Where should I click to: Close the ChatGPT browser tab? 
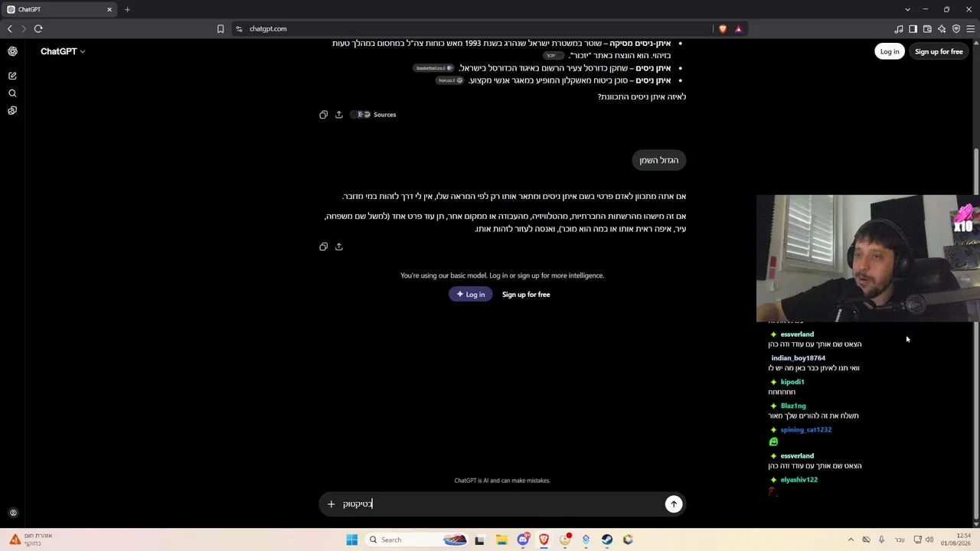tap(109, 9)
